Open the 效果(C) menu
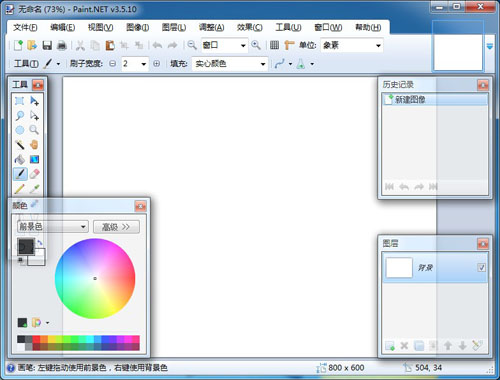The height and width of the screenshot is (380, 500). pos(249,27)
